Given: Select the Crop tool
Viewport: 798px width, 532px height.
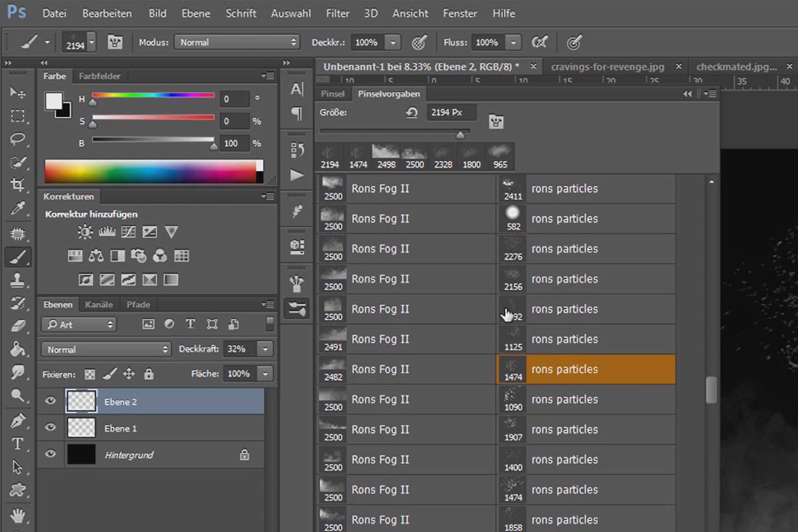Looking at the screenshot, I should pos(18,186).
